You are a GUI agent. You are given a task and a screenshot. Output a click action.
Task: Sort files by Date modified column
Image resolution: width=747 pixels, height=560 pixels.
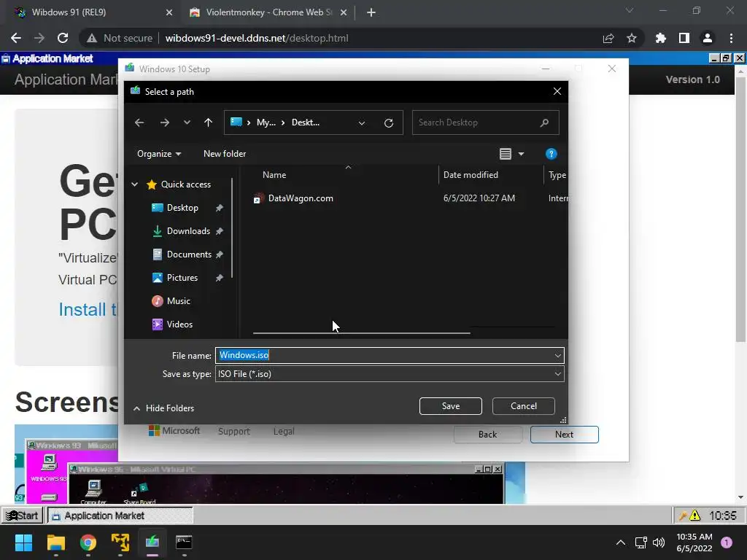471,175
